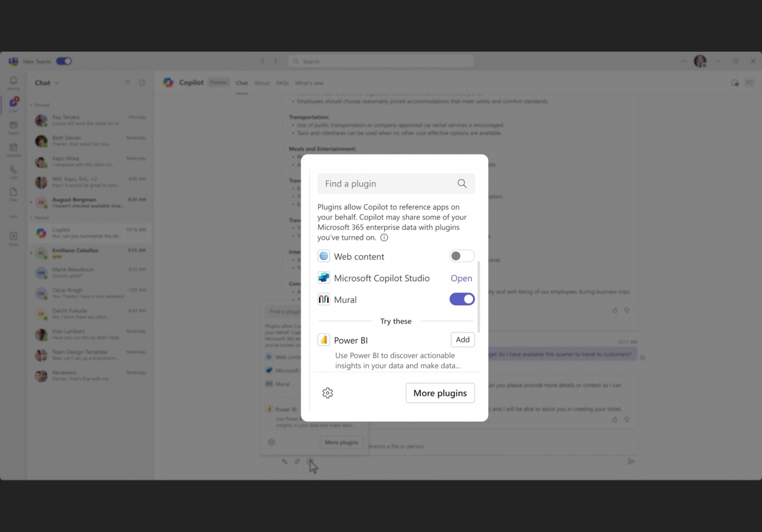This screenshot has height=532, width=762.
Task: Turn off the Mural plugin toggle
Action: pos(462,299)
